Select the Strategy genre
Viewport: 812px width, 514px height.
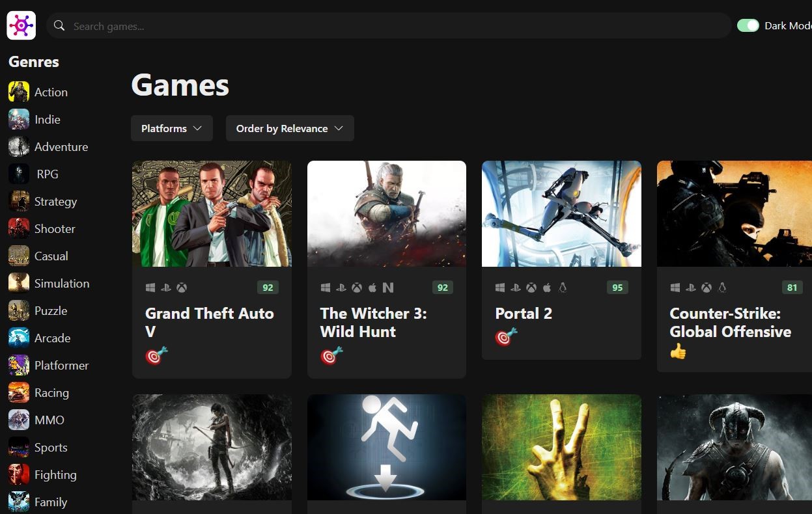55,201
